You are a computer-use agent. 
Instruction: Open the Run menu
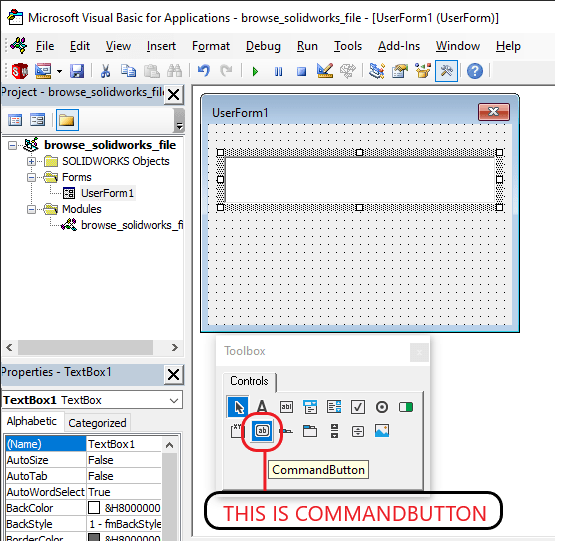click(307, 46)
